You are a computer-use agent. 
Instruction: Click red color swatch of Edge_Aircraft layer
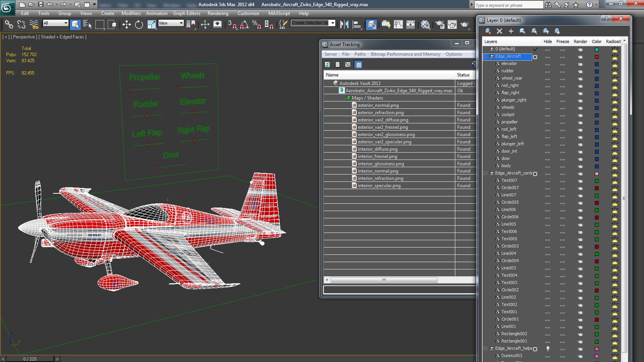pos(597,57)
